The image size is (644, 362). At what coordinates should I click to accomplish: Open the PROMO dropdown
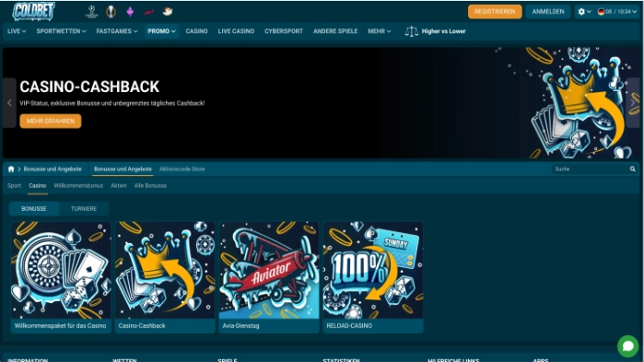pyautogui.click(x=161, y=31)
